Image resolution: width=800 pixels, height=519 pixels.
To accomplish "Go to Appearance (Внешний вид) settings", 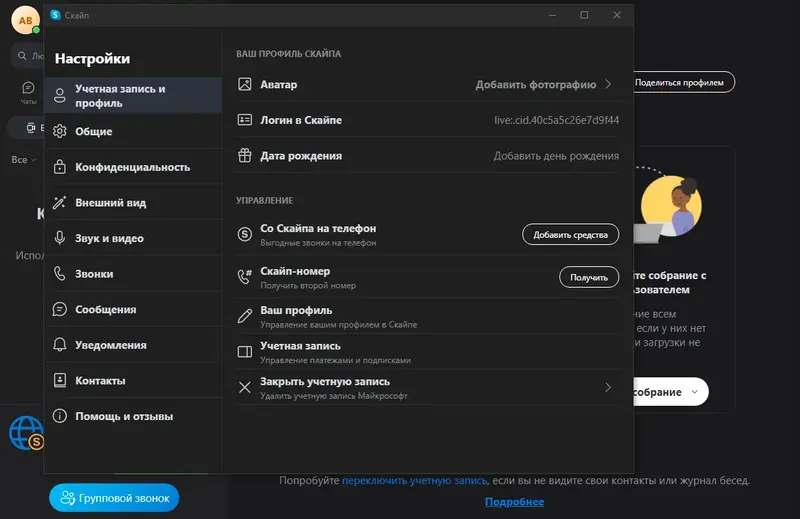I will click(x=133, y=203).
